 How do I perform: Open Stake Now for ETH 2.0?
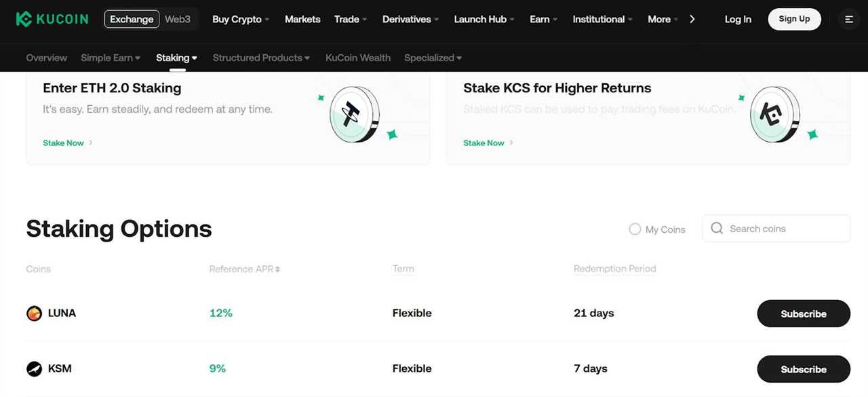[x=63, y=143]
